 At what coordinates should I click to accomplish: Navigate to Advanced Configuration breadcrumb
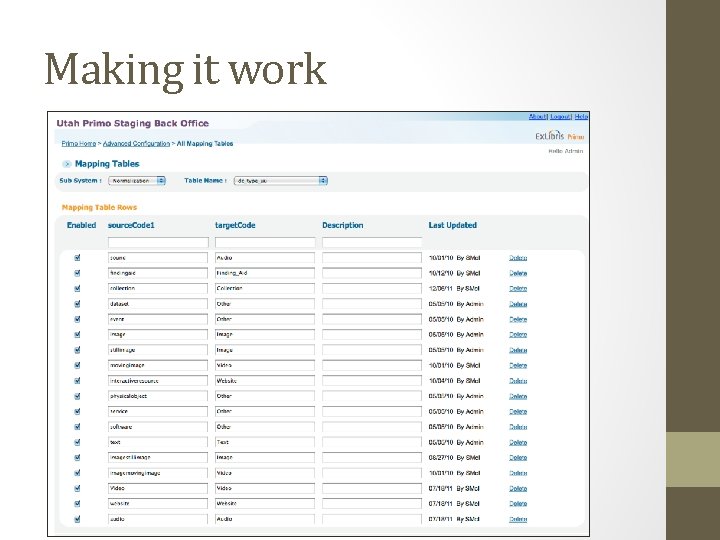136,144
